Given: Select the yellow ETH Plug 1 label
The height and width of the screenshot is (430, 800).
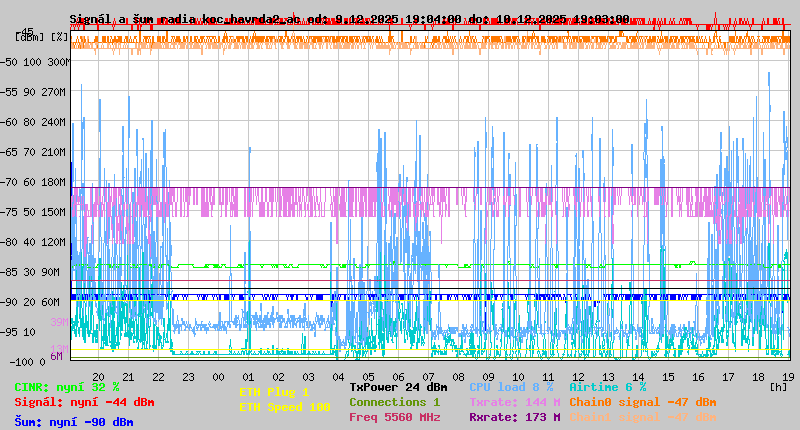Looking at the screenshot, I should (x=274, y=392).
